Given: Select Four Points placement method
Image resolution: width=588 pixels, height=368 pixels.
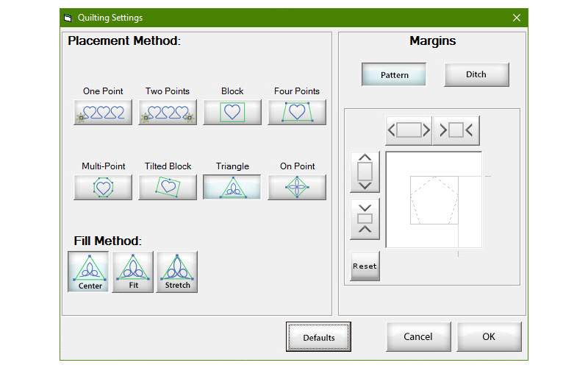Looking at the screenshot, I should point(297,113).
